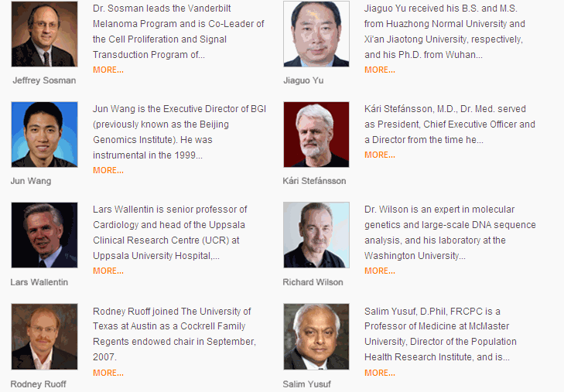Screen dimensions: 564x392
Task: Click Rodney Ruoff's photo thumbnail
Action: coord(44,336)
